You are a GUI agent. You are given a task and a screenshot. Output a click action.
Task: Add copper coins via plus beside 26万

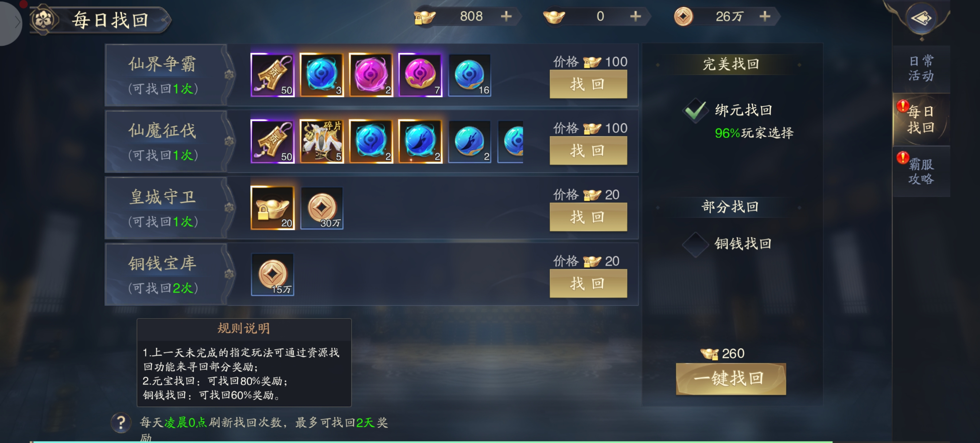pyautogui.click(x=765, y=16)
